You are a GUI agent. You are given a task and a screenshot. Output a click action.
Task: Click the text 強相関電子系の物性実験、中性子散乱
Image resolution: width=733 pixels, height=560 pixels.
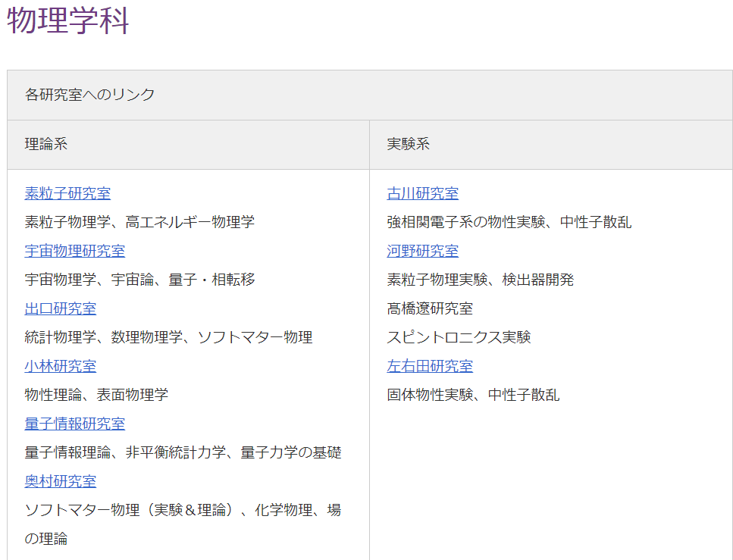pos(509,222)
